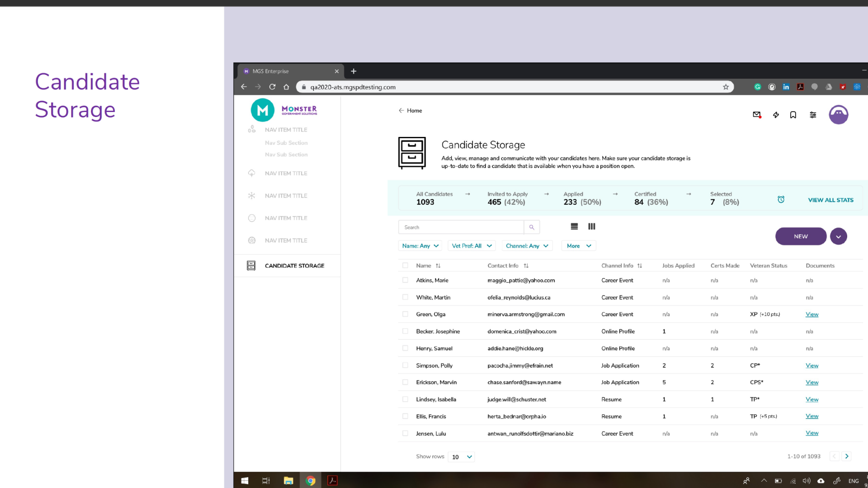The image size is (868, 488).
Task: Open the mail inbox icon
Action: pos(756,115)
